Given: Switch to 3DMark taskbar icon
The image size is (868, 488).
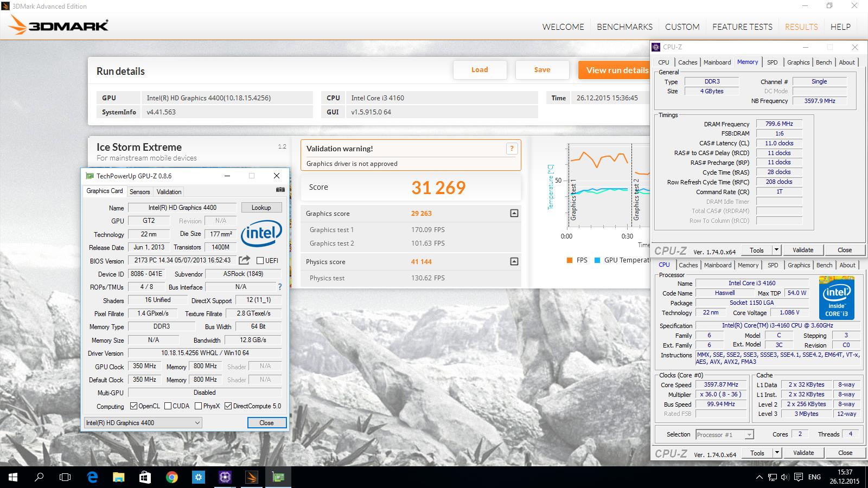Looking at the screenshot, I should pyautogui.click(x=251, y=477).
